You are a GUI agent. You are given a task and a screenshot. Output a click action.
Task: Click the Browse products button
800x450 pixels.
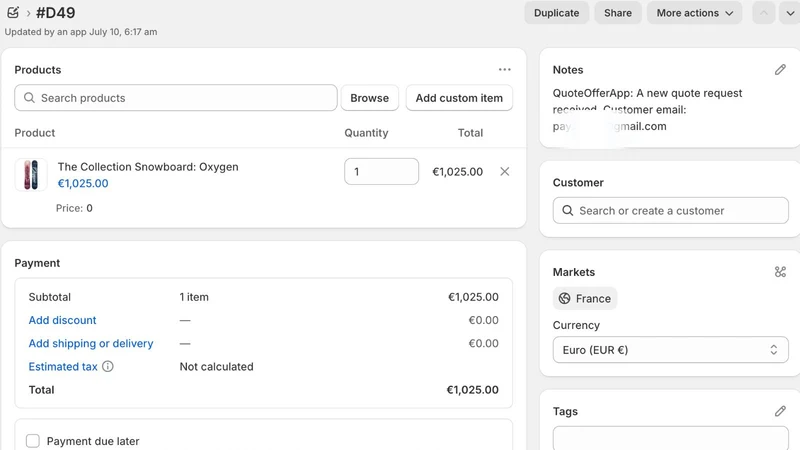coord(369,98)
